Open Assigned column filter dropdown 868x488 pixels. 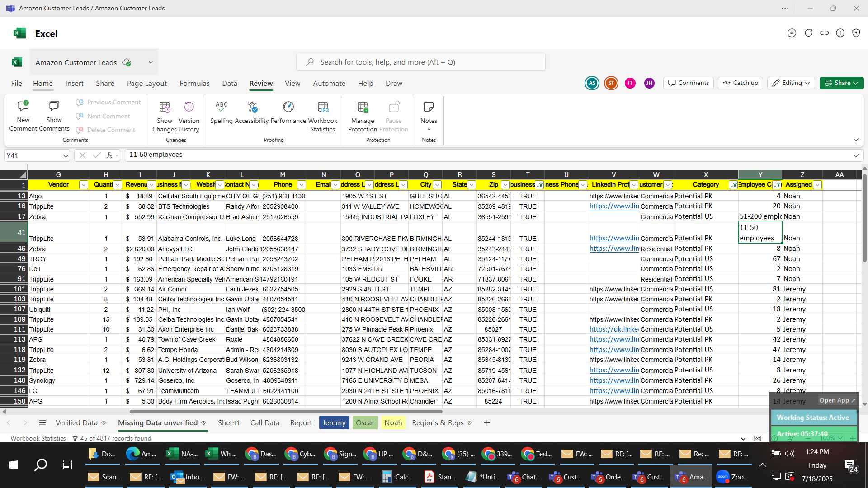tap(817, 185)
